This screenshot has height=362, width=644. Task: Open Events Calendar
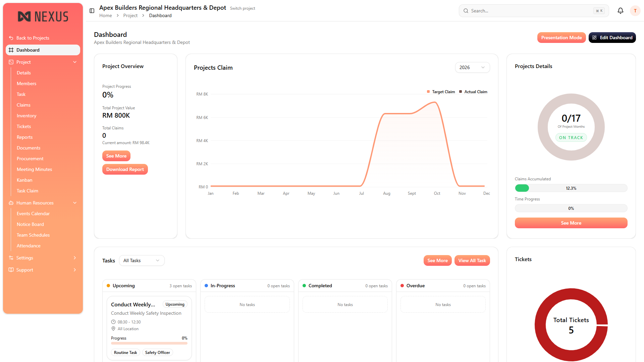click(33, 214)
